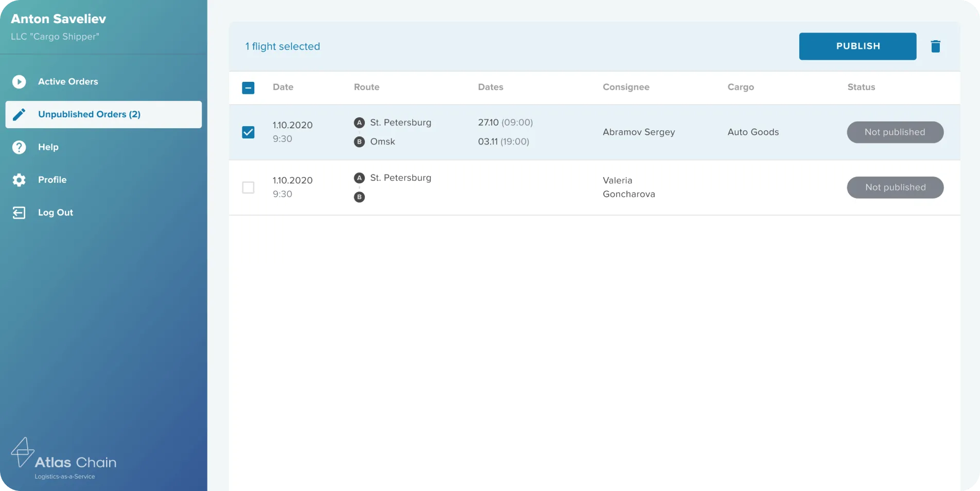This screenshot has height=491, width=980.
Task: Click the pencil icon for Unpublished Orders
Action: tap(19, 114)
